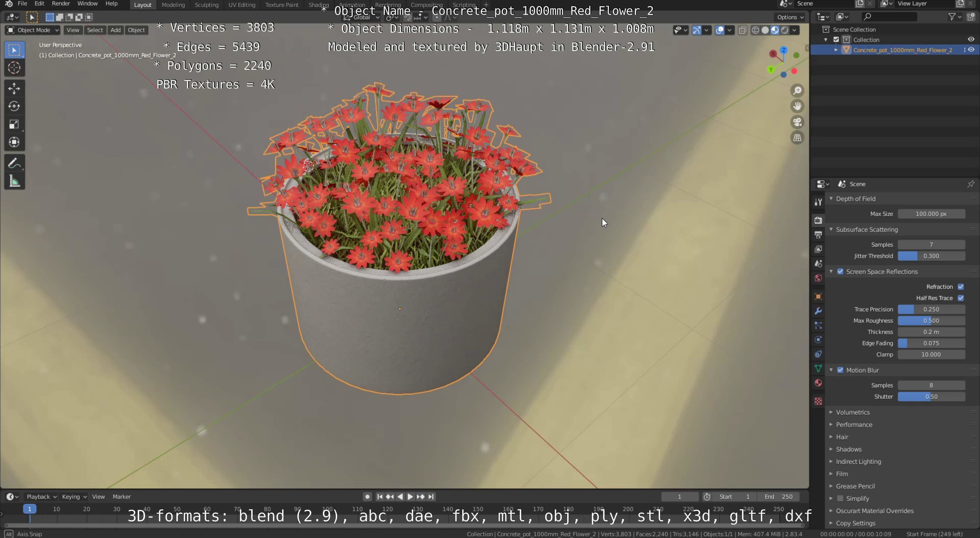
Task: Open the Texture properties tab
Action: (x=818, y=401)
